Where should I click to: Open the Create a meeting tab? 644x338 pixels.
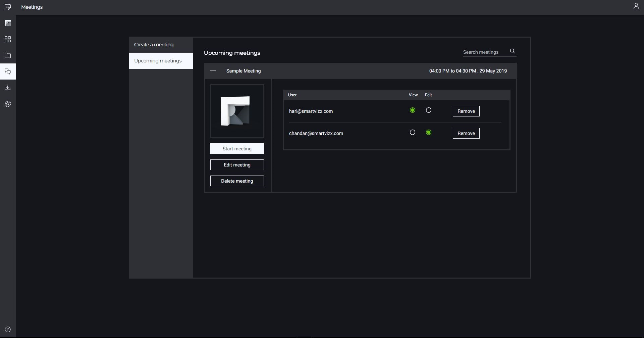coord(161,45)
